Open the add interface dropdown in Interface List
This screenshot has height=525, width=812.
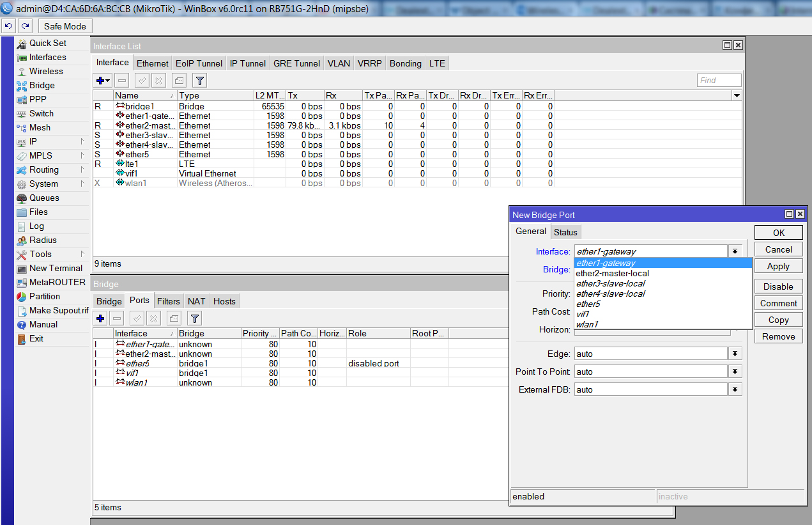(x=103, y=81)
